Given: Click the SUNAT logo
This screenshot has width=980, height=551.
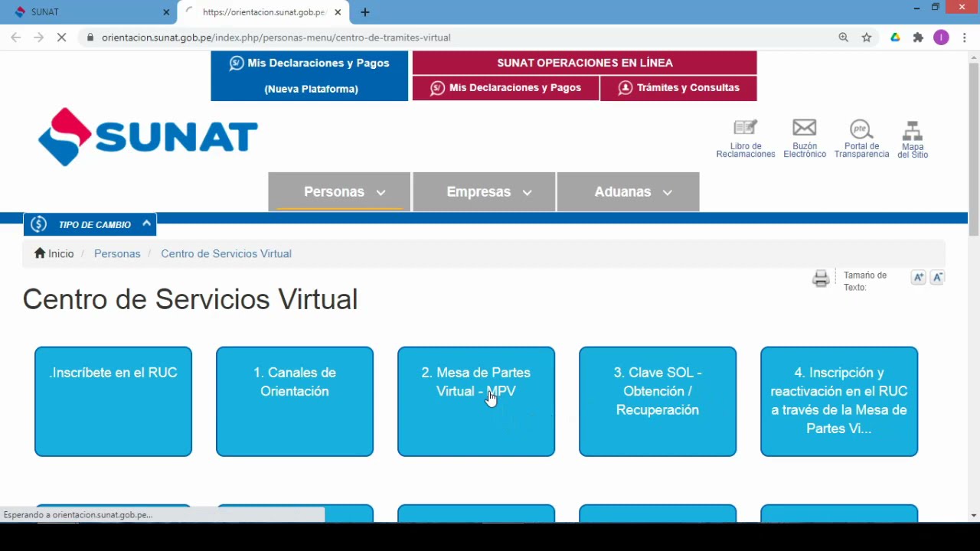Looking at the screenshot, I should 148,137.
